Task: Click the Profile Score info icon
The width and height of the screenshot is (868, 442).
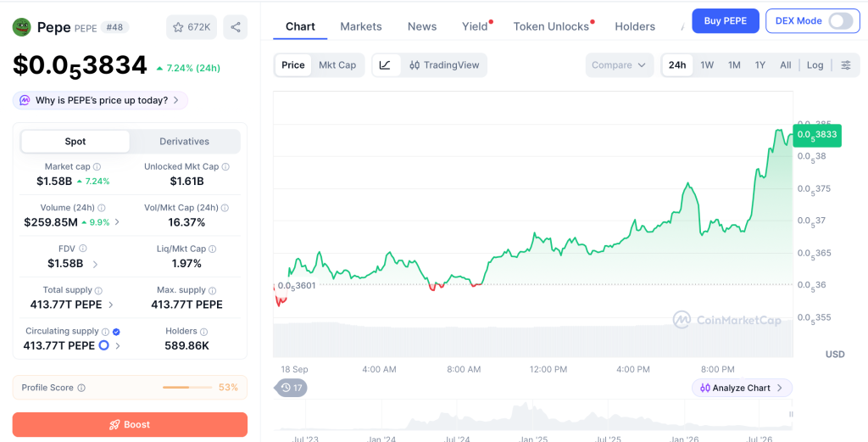Action: (81, 388)
